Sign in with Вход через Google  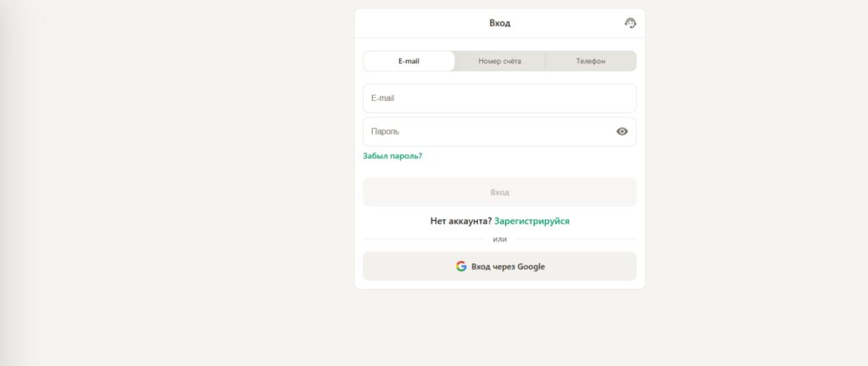(499, 266)
